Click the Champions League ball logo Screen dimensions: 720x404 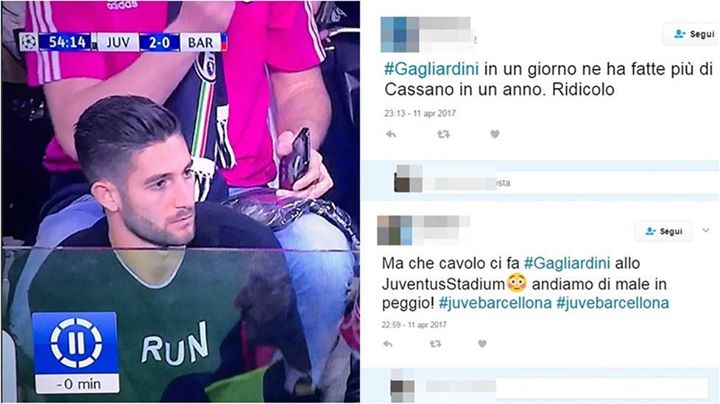click(x=28, y=42)
